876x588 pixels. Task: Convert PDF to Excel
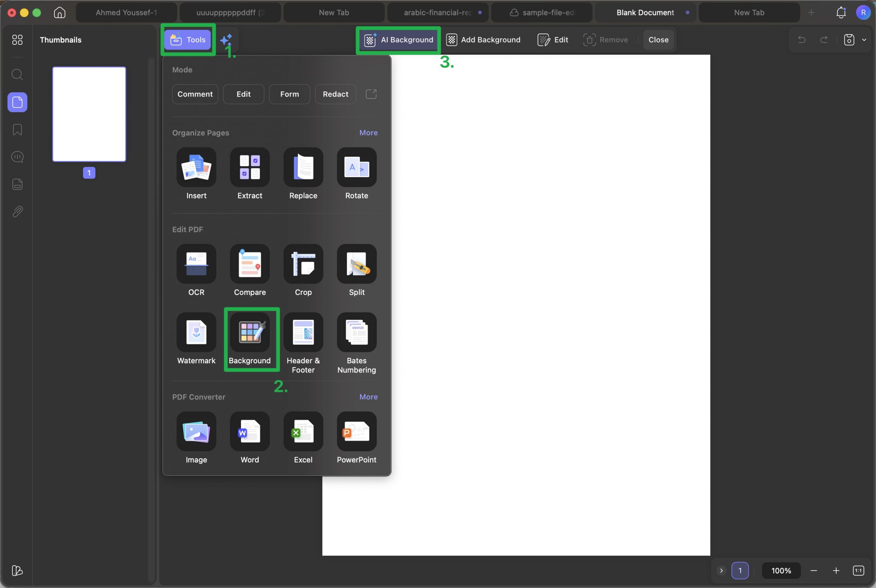coord(303,438)
